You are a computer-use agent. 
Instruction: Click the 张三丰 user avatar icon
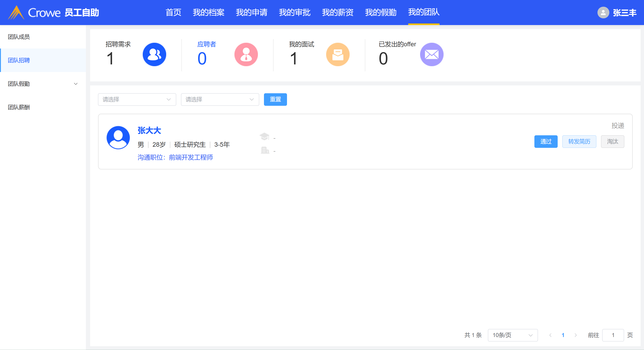(x=603, y=13)
